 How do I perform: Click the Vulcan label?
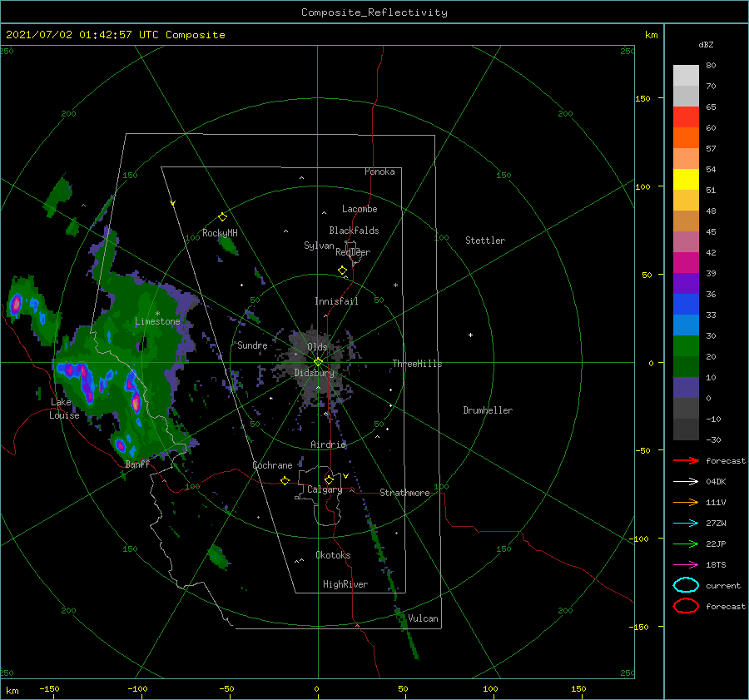[424, 618]
